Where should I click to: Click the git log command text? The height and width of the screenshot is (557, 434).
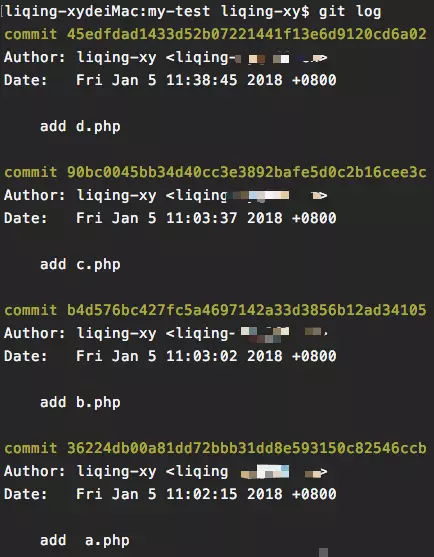pyautogui.click(x=350, y=11)
